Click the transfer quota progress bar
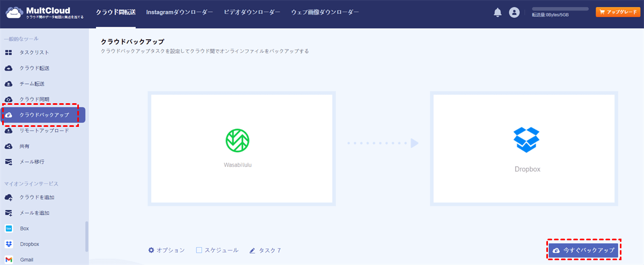This screenshot has width=644, height=265. pos(560,9)
